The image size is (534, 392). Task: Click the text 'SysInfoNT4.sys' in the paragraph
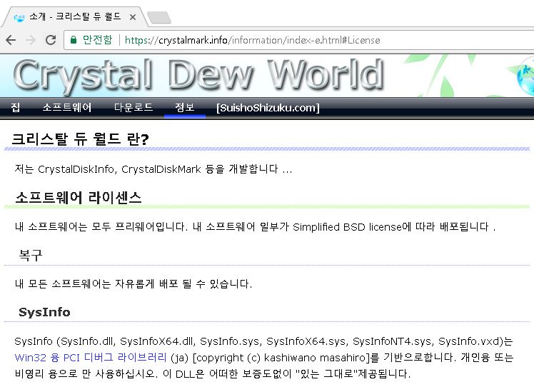(393, 341)
